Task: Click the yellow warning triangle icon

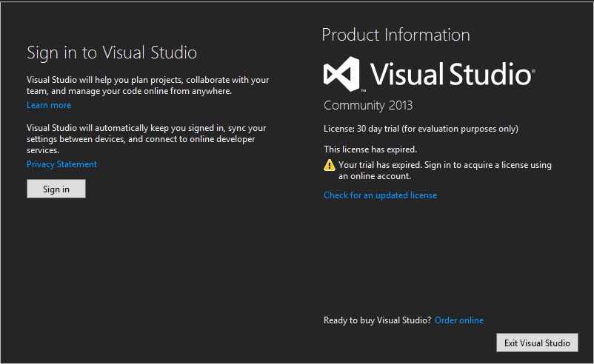Action: pos(330,166)
